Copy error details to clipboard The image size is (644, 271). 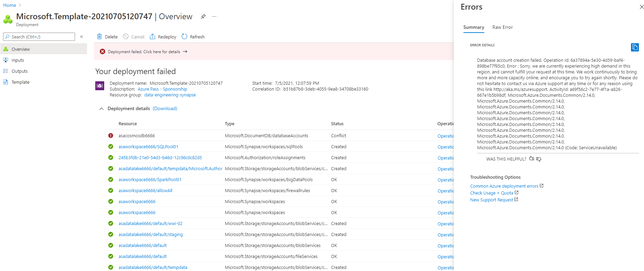coord(635,47)
